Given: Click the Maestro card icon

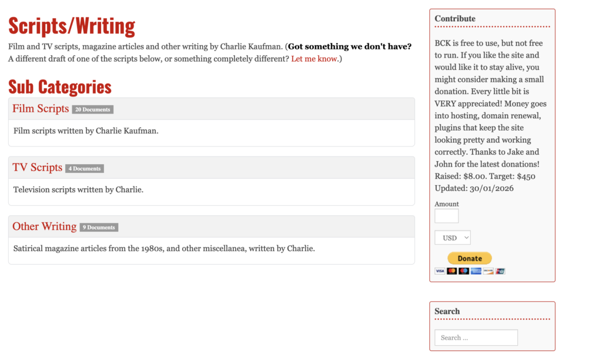Looking at the screenshot, I should tap(463, 271).
